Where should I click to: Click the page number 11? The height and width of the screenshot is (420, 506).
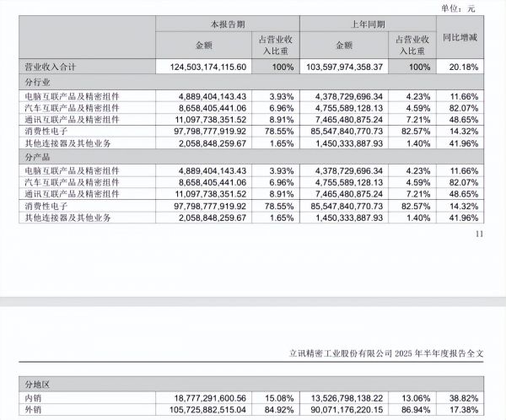(480, 234)
